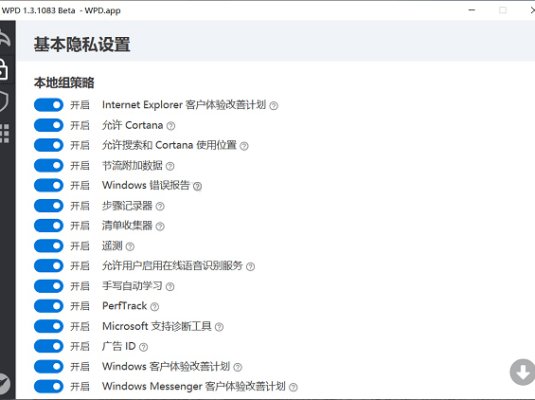Show help for Windows Messenger 客户体验改善计划
Screen dimensions: 535x400
pos(293,387)
